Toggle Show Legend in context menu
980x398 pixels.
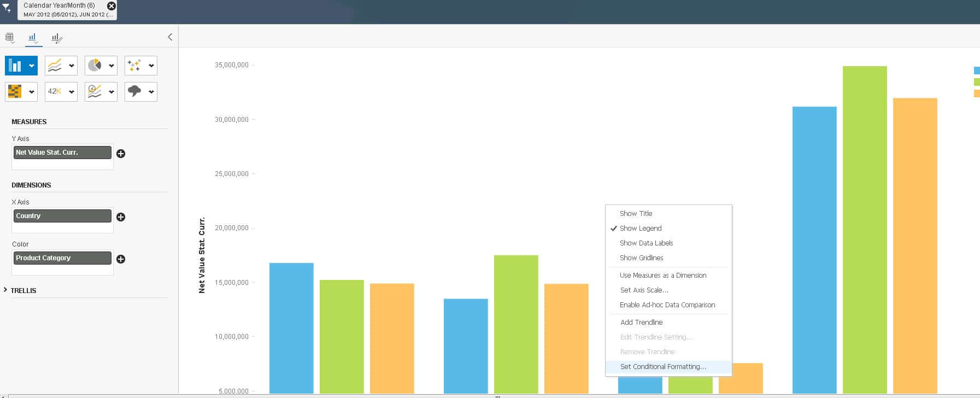click(x=641, y=229)
